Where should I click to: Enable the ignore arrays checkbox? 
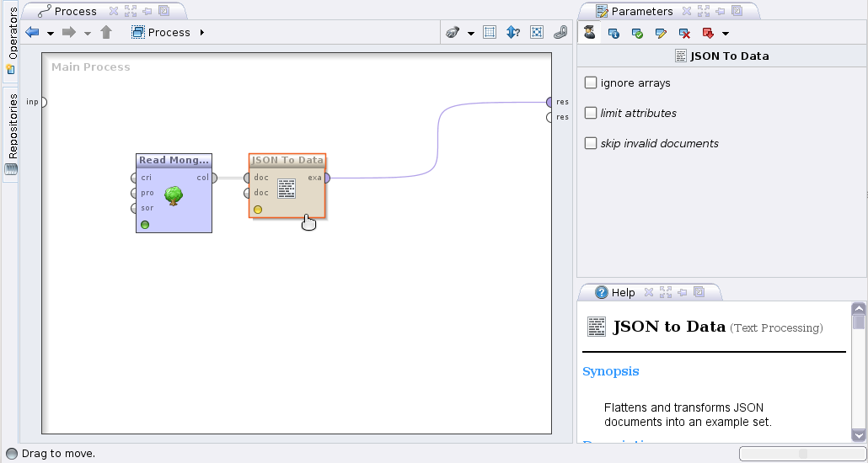[x=591, y=83]
